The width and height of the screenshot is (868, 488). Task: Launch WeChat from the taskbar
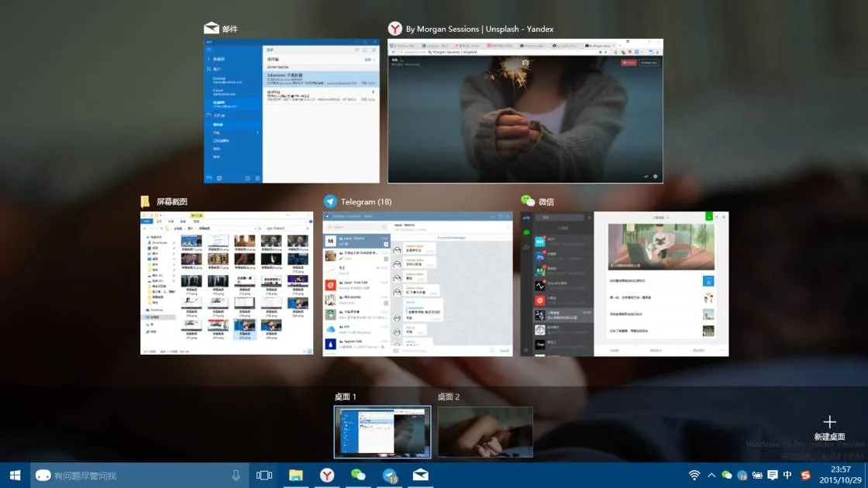[358, 476]
